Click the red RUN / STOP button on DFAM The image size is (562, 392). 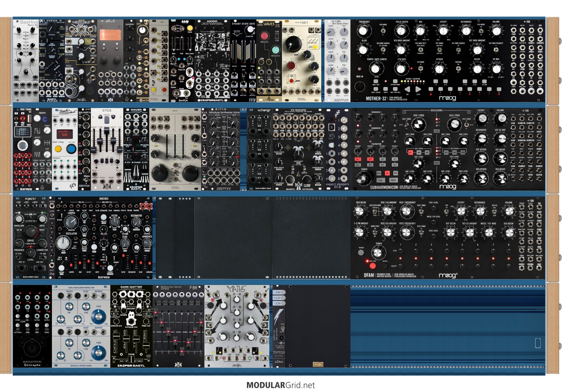point(373,266)
